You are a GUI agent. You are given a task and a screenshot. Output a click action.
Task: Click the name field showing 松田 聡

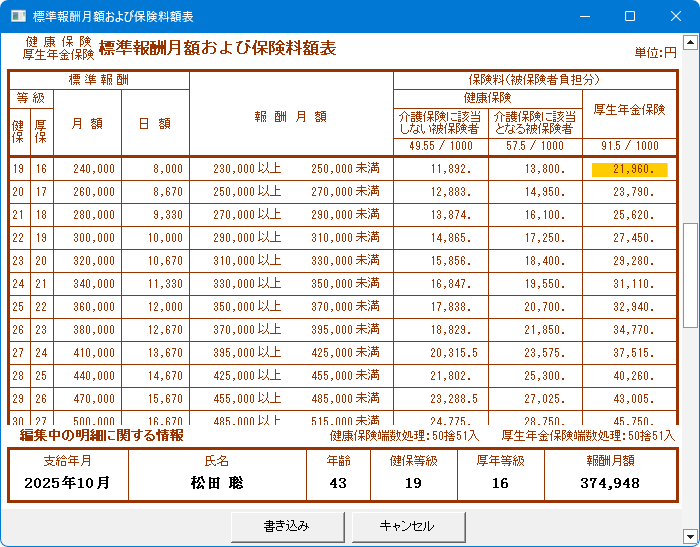pos(217,483)
